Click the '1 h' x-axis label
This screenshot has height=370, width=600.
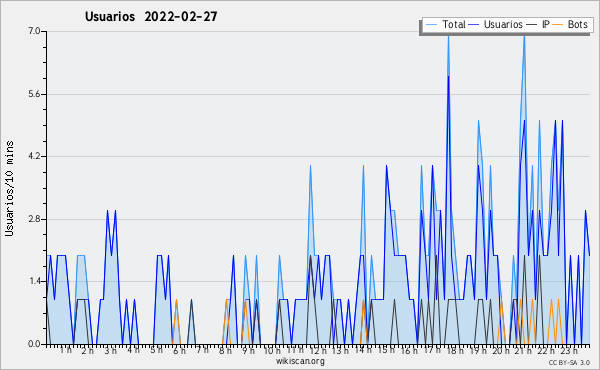click(x=65, y=350)
